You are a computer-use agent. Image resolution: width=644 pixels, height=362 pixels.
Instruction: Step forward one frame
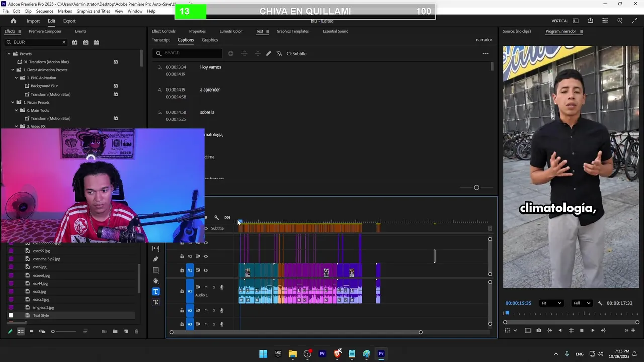coord(592,330)
